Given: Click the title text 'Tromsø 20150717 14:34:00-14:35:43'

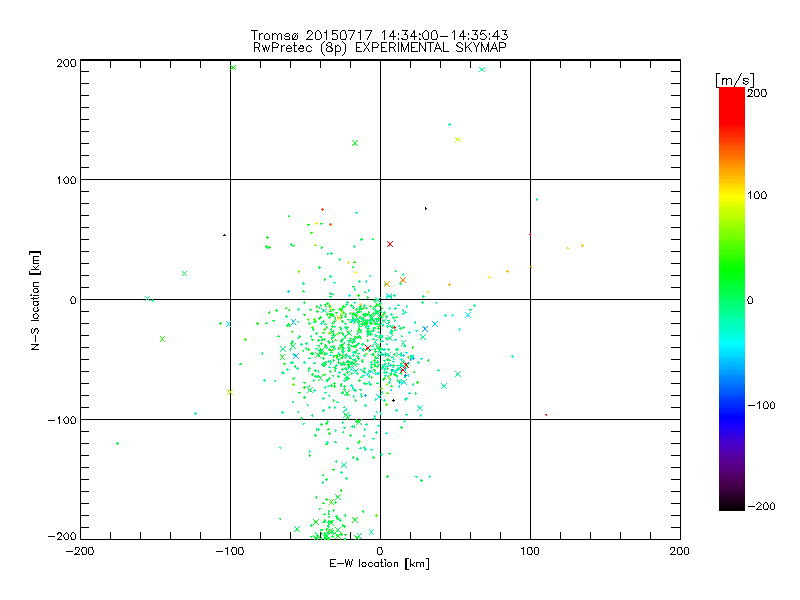Looking at the screenshot, I should [x=380, y=35].
